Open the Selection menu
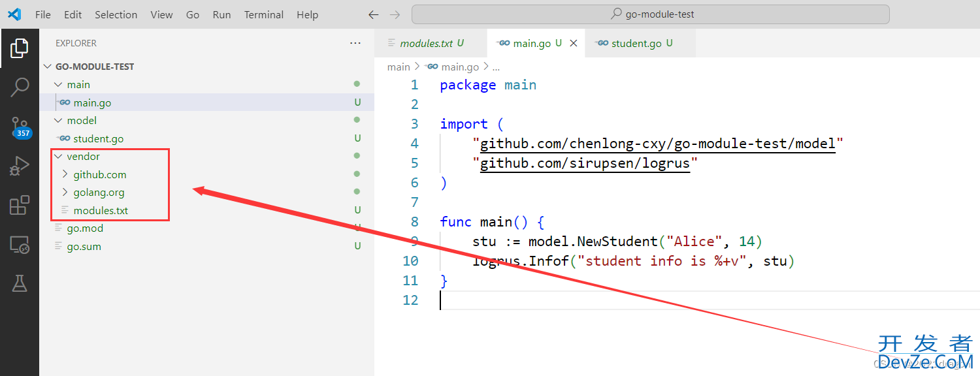 (116, 14)
